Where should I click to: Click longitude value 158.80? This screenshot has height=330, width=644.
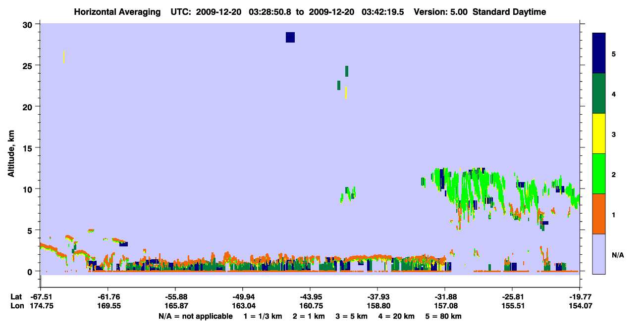click(377, 306)
